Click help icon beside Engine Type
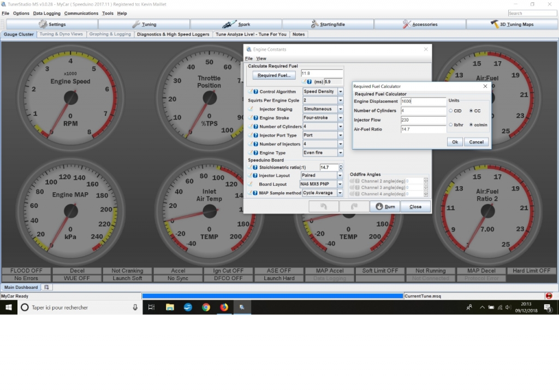This screenshot has height=392, width=559. tap(255, 153)
